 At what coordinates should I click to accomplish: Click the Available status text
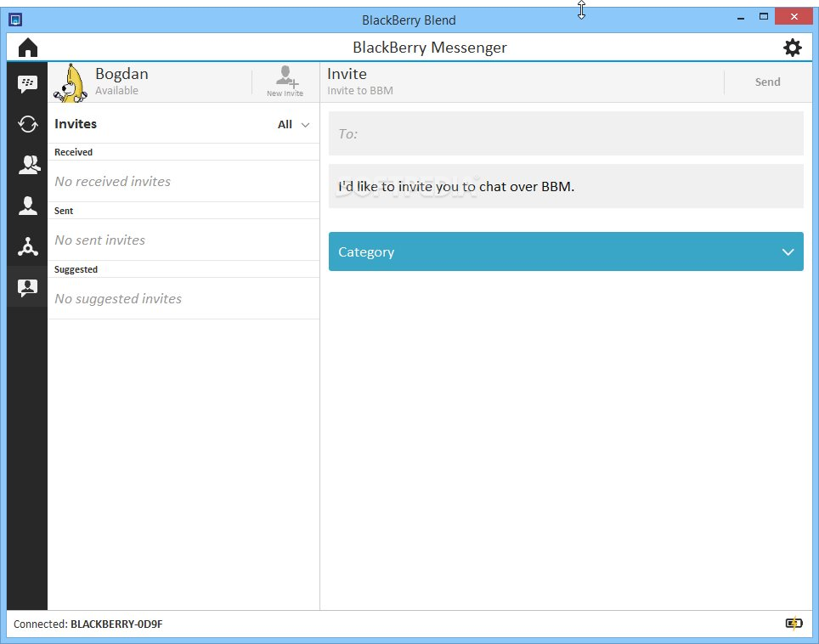(116, 90)
